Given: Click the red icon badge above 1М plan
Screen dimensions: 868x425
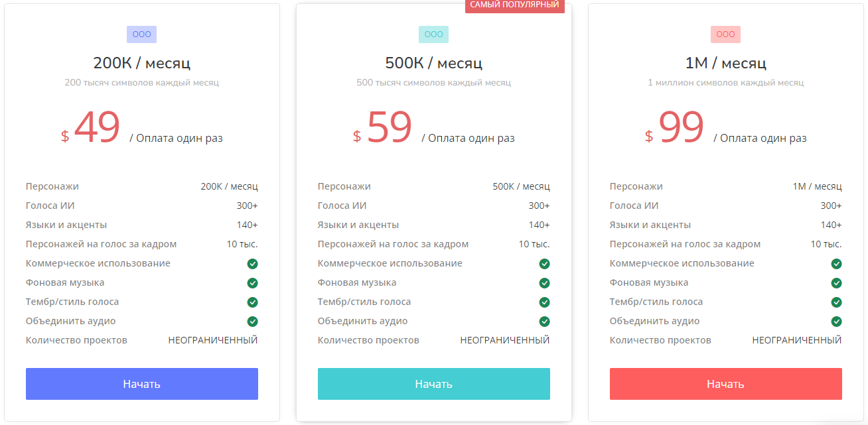Looking at the screenshot, I should 725,34.
